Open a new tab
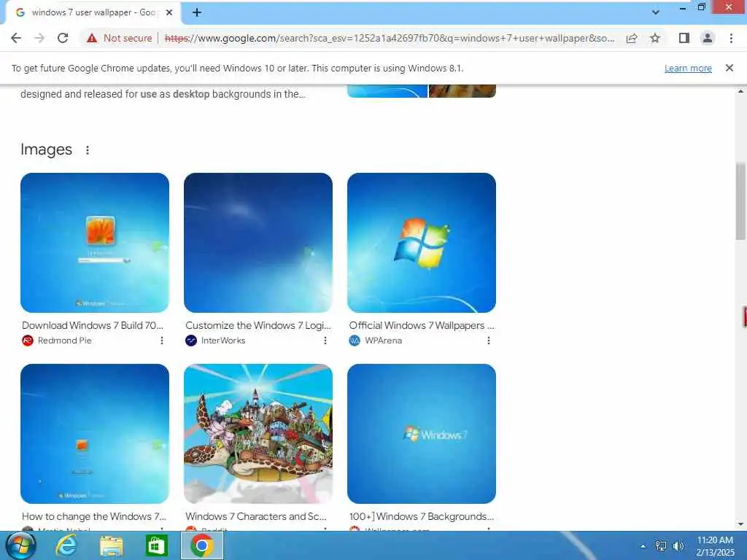This screenshot has height=560, width=747. point(197,12)
